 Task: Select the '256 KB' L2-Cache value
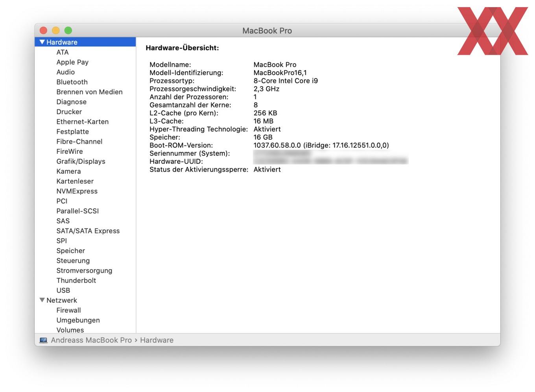point(265,113)
